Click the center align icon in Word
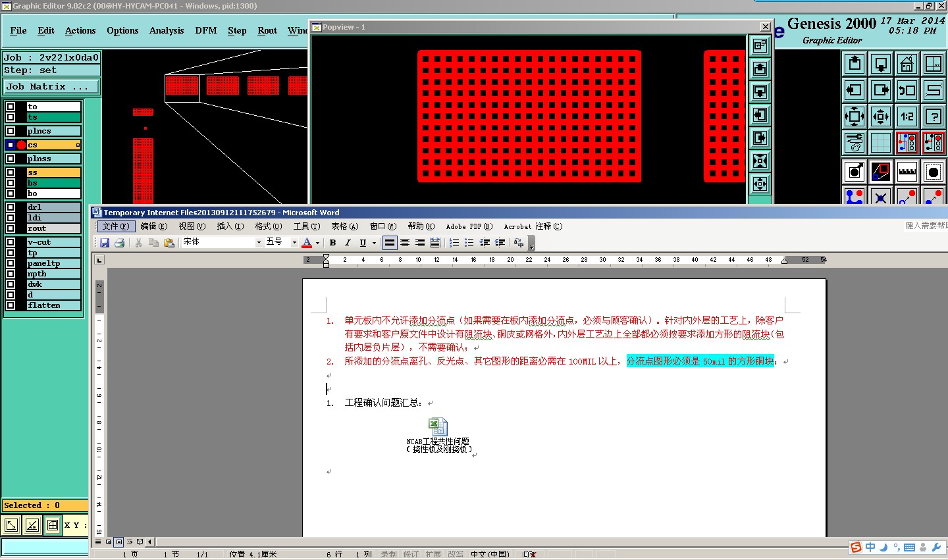This screenshot has height=560, width=948. tap(405, 243)
